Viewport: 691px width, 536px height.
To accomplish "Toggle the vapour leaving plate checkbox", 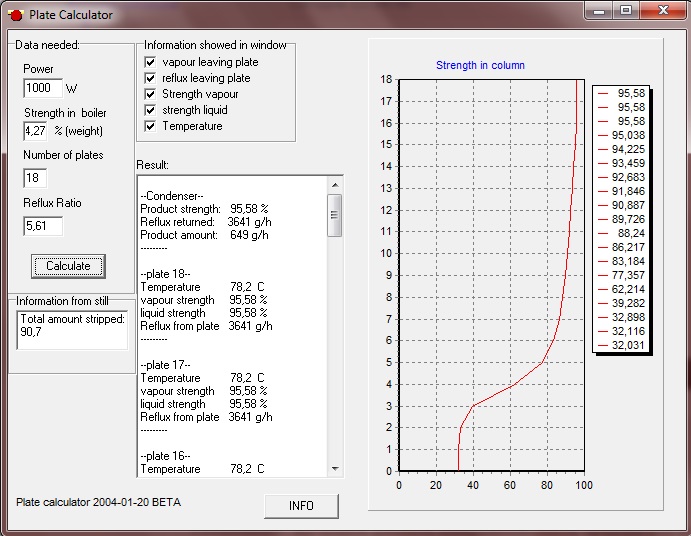I will point(150,62).
